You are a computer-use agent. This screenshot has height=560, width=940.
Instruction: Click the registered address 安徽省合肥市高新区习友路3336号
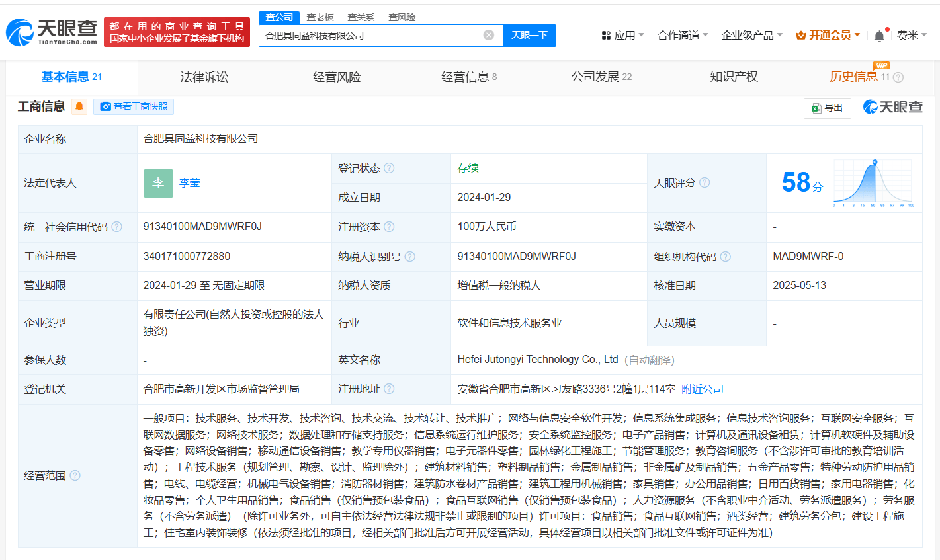pyautogui.click(x=566, y=389)
